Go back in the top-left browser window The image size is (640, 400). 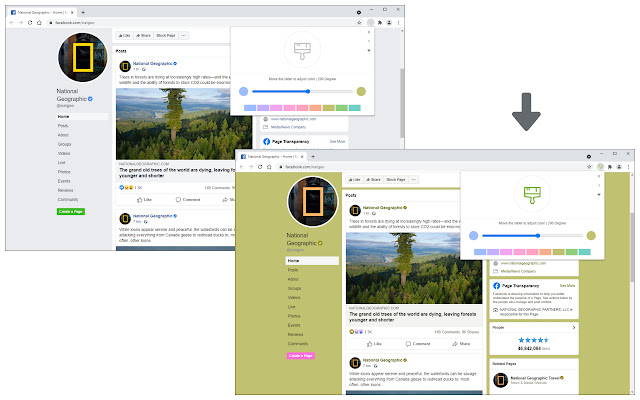[11, 22]
